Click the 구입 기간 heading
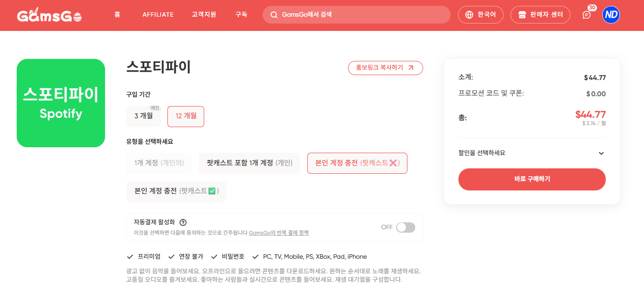 pyautogui.click(x=138, y=94)
